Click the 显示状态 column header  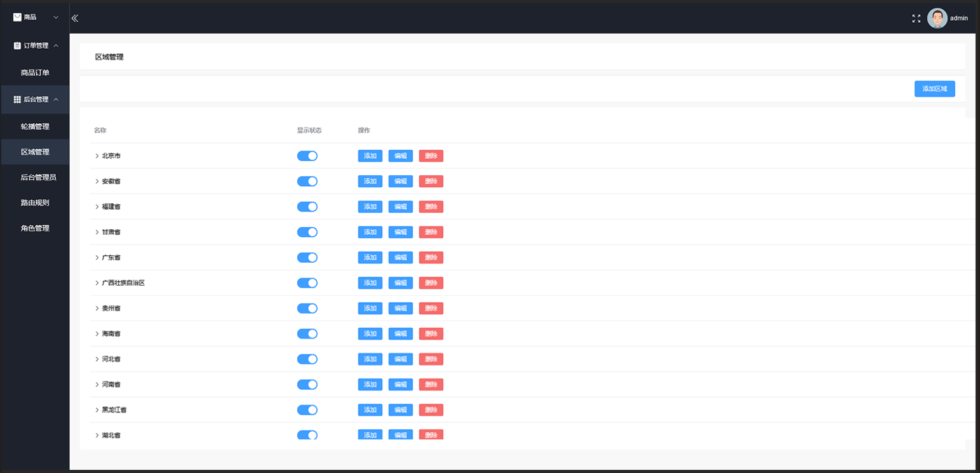(x=309, y=130)
